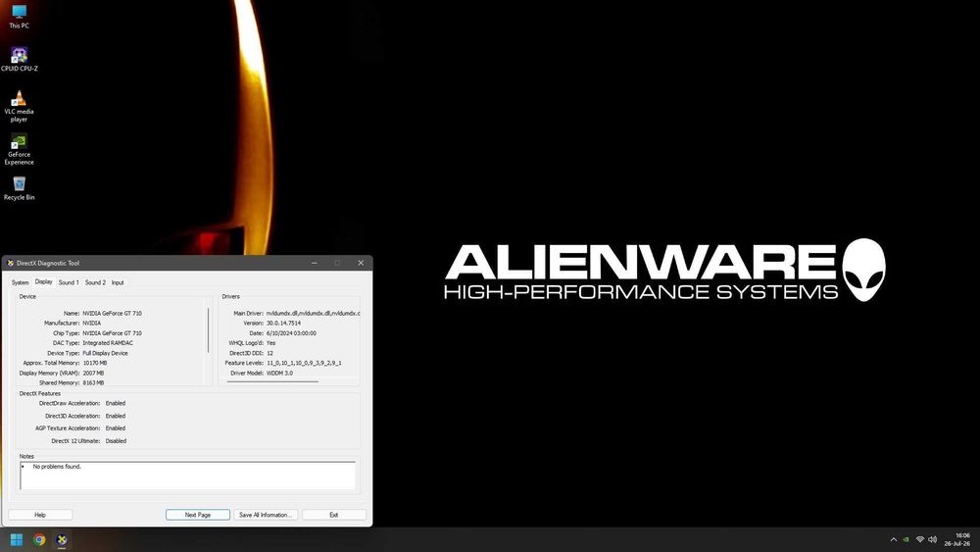Open the Windows Start menu
980x552 pixels.
click(17, 539)
